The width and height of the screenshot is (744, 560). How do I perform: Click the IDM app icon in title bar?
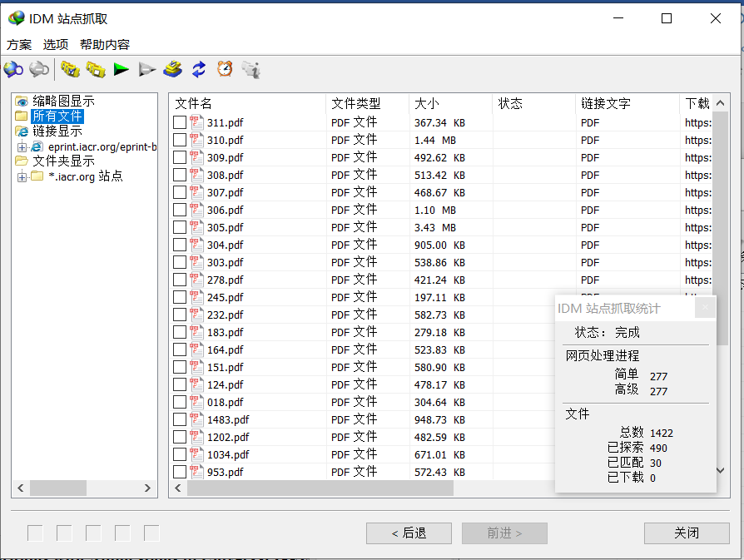tap(16, 18)
